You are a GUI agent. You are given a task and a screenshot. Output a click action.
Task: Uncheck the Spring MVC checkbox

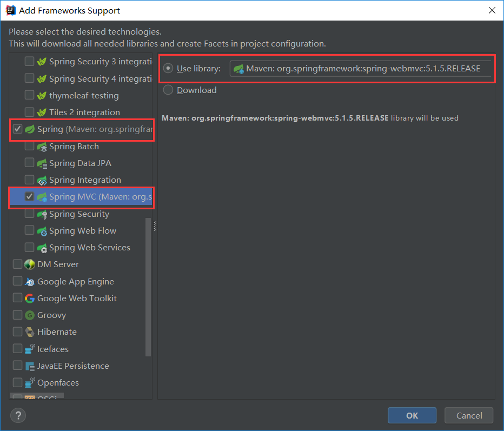point(29,196)
